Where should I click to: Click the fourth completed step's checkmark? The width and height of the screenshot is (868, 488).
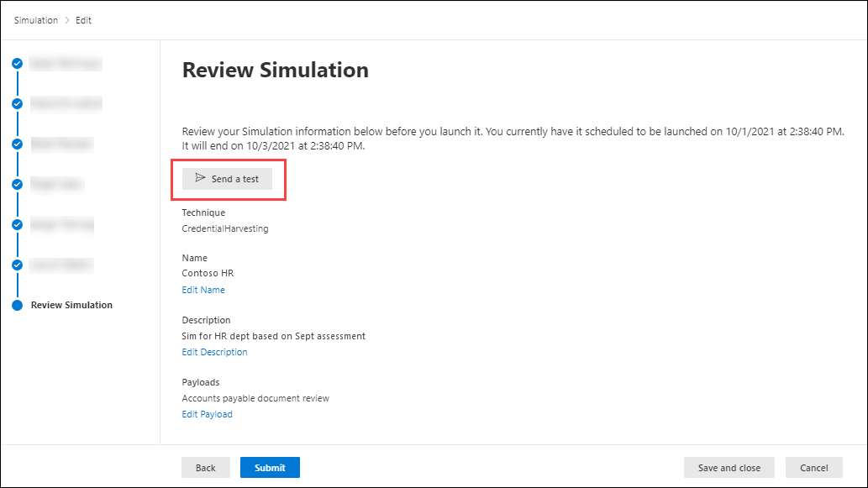pos(17,184)
